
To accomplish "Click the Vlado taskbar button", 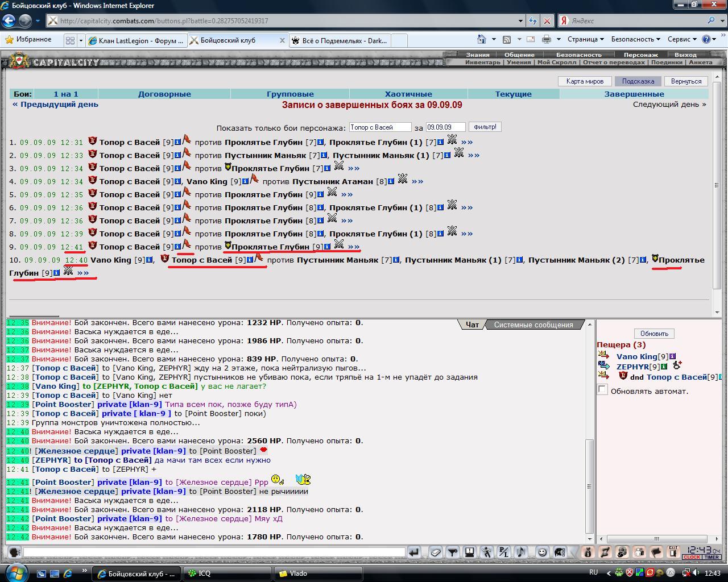I will click(317, 573).
